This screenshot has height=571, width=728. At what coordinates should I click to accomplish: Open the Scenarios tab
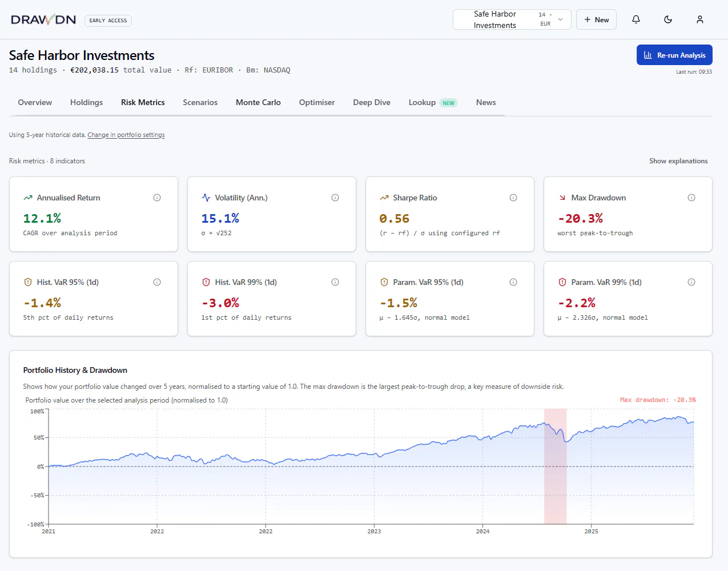point(200,103)
